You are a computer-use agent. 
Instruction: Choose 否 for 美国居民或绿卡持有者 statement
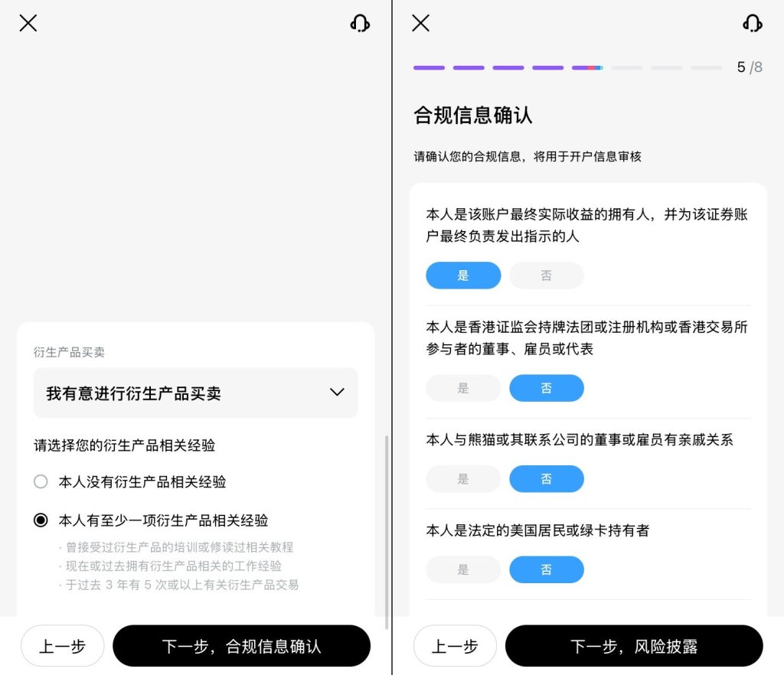(546, 569)
